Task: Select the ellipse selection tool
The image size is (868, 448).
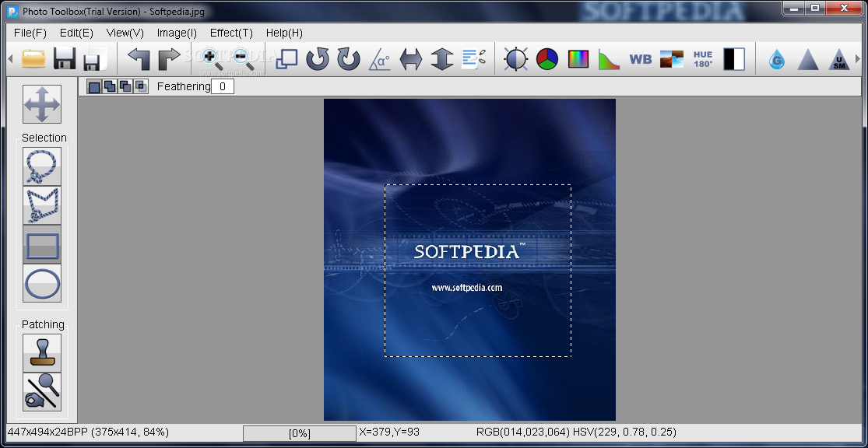Action: 42,283
